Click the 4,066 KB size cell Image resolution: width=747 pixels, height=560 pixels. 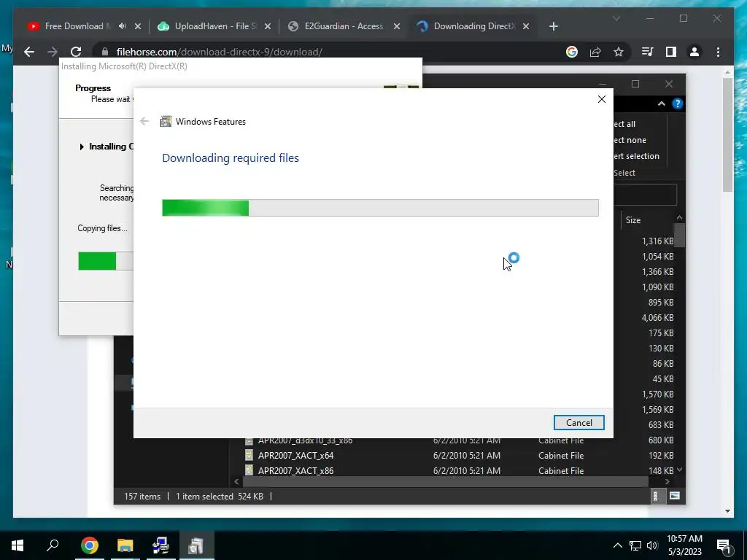(x=657, y=318)
